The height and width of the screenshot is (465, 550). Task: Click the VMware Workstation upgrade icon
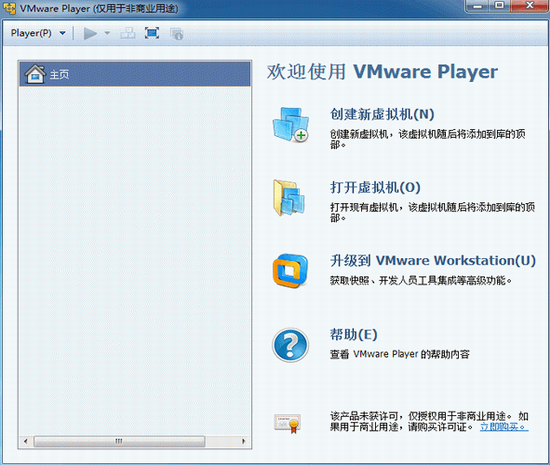pos(290,271)
